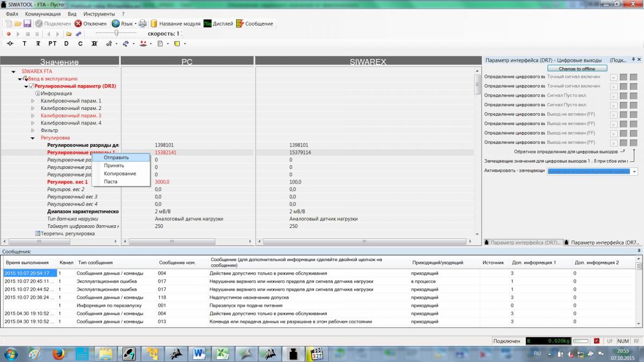Image resolution: width=644 pixels, height=362 pixels.
Task: Choose Отправить in context menu
Action: (121, 158)
